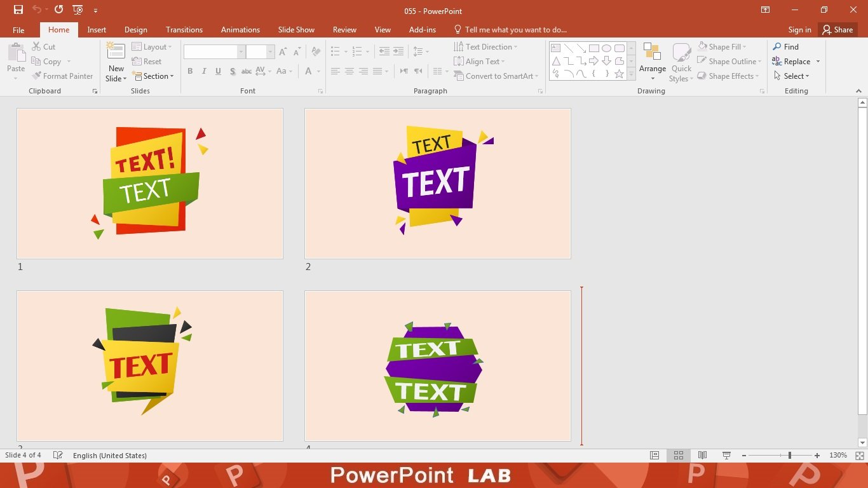This screenshot has width=868, height=488.
Task: Click the Sign in link
Action: coord(799,30)
